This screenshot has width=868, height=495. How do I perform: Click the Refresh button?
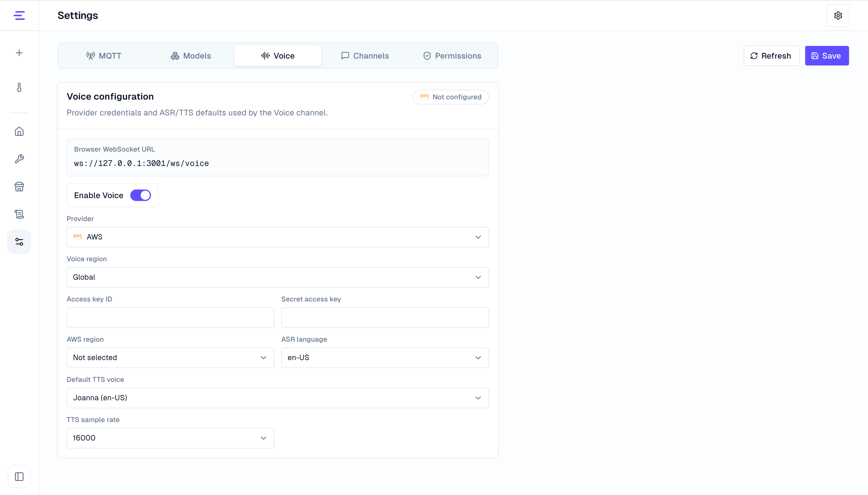pos(772,56)
